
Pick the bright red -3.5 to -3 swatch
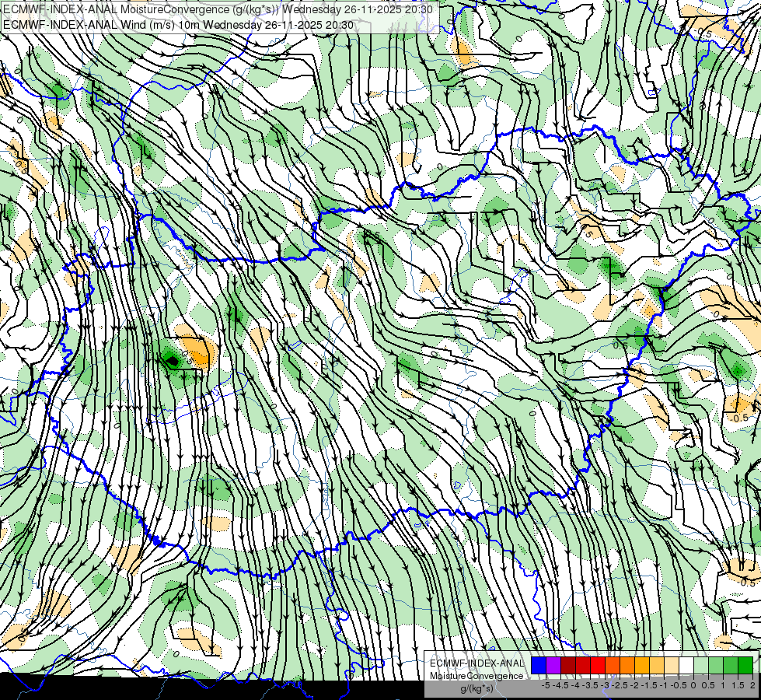coord(598,665)
